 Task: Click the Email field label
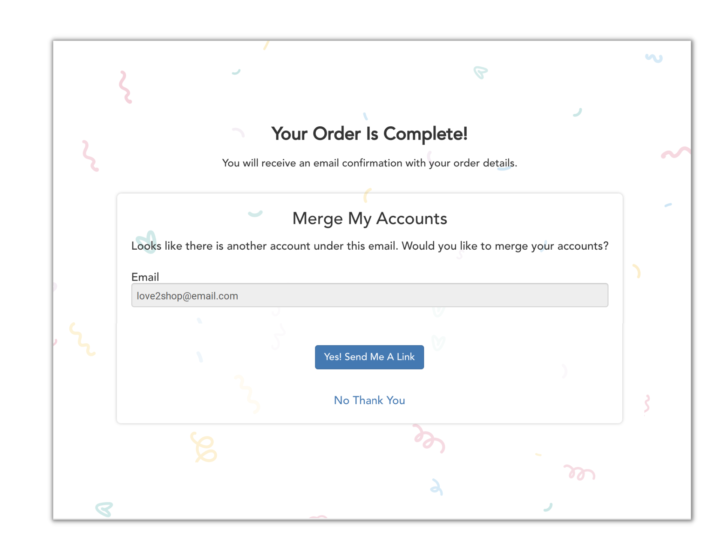click(x=145, y=277)
